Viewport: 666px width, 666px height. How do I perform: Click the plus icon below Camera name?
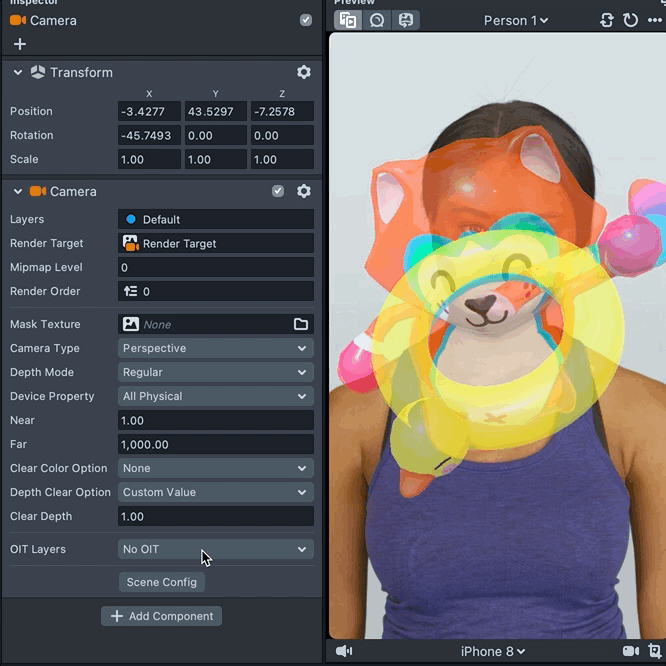pyautogui.click(x=20, y=44)
